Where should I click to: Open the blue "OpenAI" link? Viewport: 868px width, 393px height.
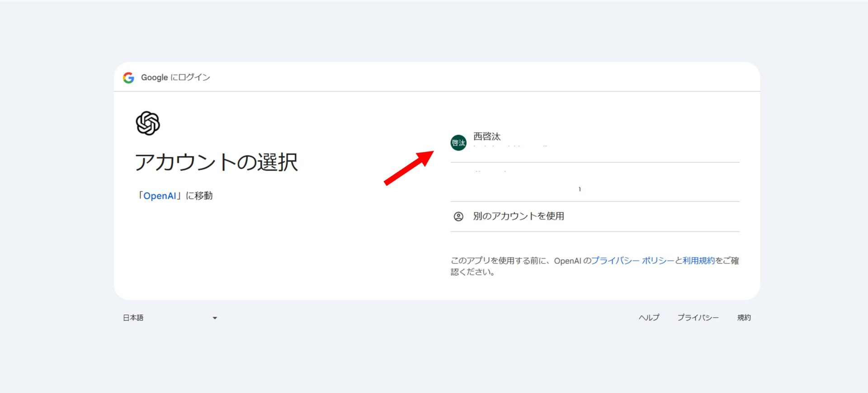pyautogui.click(x=160, y=196)
